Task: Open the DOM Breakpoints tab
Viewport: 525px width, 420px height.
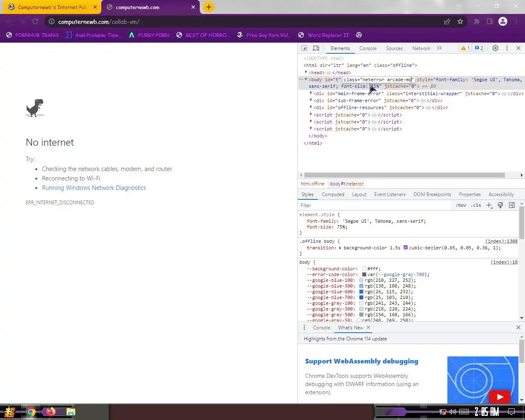Action: pos(432,194)
